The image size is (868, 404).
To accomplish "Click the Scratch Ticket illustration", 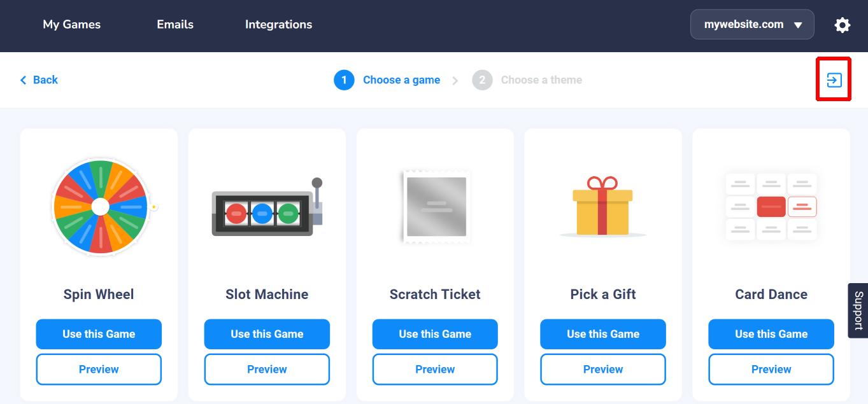I will tap(436, 207).
